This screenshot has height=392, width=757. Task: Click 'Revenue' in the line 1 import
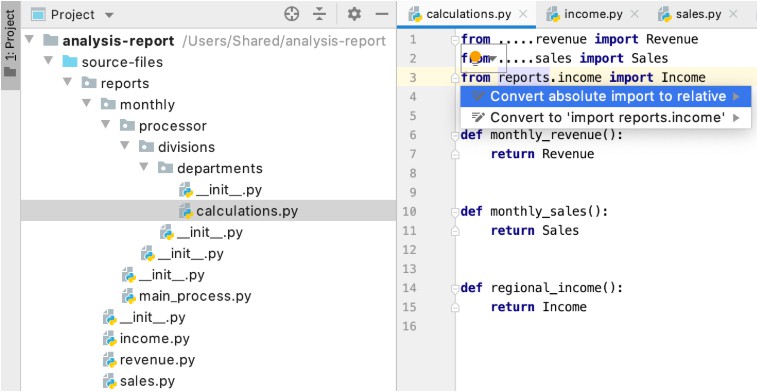672,39
